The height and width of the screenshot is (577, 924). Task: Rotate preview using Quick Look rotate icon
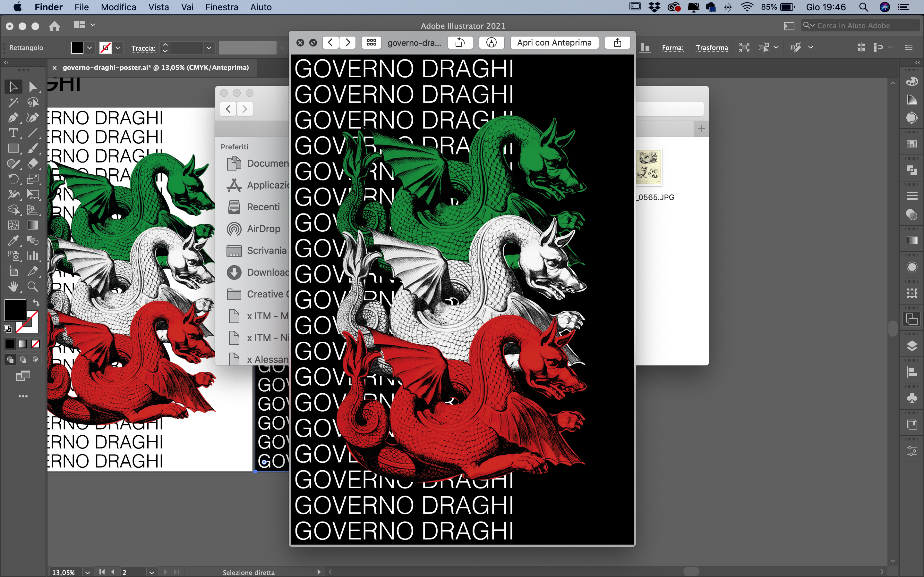coord(460,43)
